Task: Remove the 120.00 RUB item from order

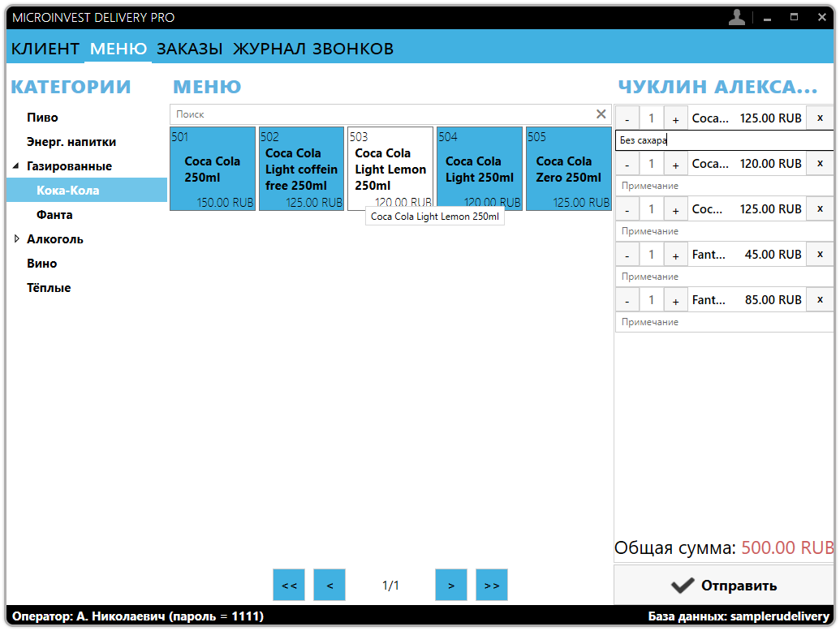Action: tap(820, 164)
